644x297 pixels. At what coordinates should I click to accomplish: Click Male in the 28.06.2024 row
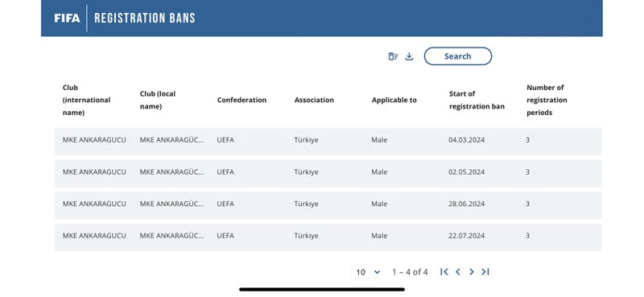[379, 204]
